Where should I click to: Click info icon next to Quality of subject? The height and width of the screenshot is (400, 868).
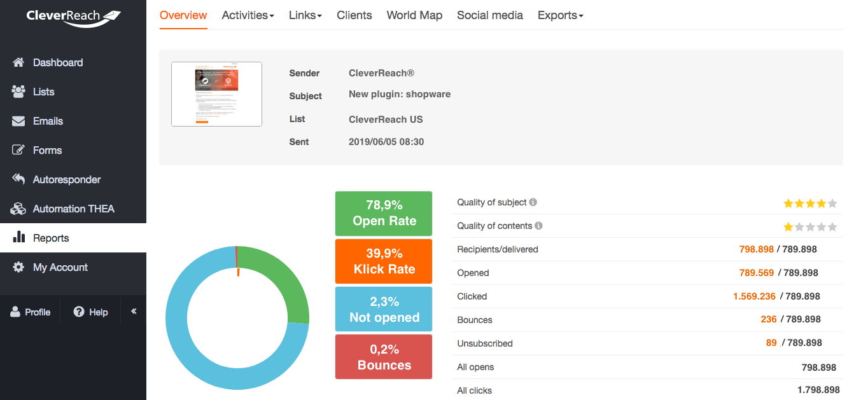coord(533,202)
